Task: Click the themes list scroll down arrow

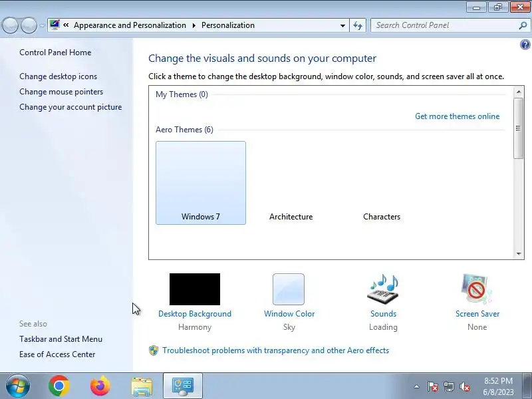Action: (x=519, y=254)
